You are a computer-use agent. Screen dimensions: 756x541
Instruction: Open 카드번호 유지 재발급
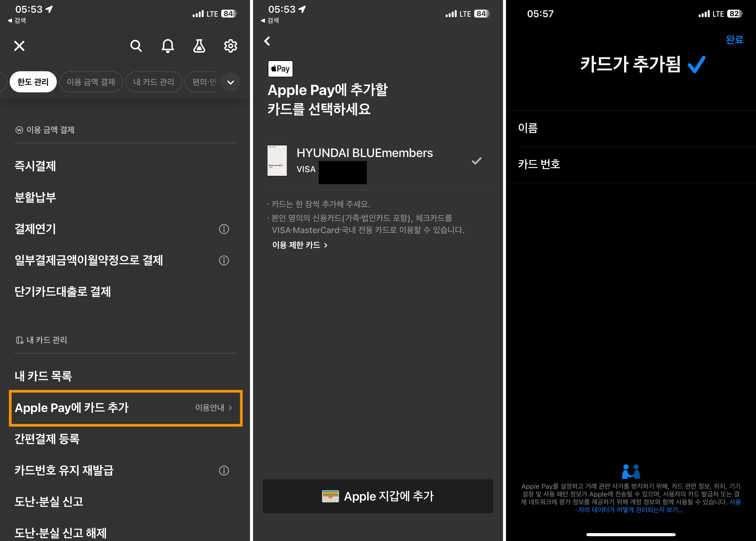tap(64, 470)
